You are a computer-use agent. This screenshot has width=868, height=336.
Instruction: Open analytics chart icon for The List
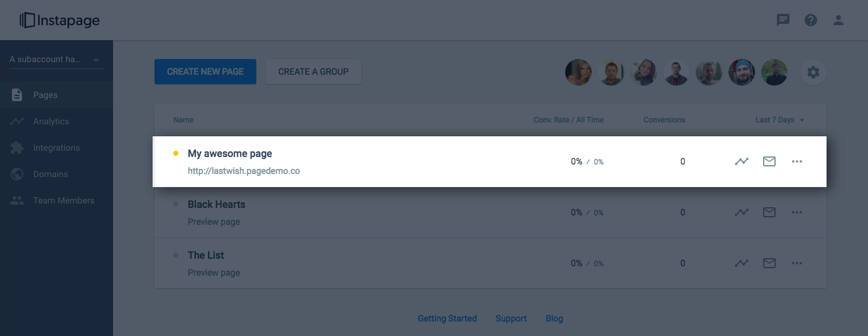coord(742,263)
